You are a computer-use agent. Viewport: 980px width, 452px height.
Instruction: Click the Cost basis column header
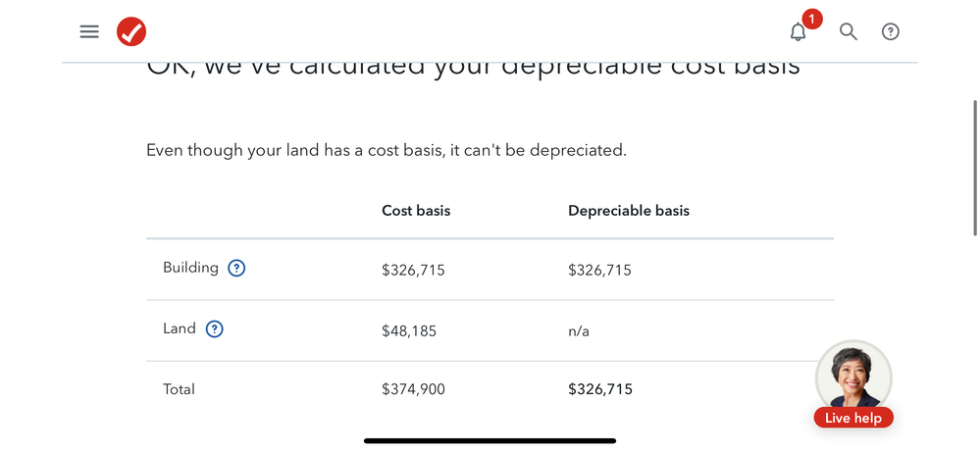pyautogui.click(x=416, y=211)
